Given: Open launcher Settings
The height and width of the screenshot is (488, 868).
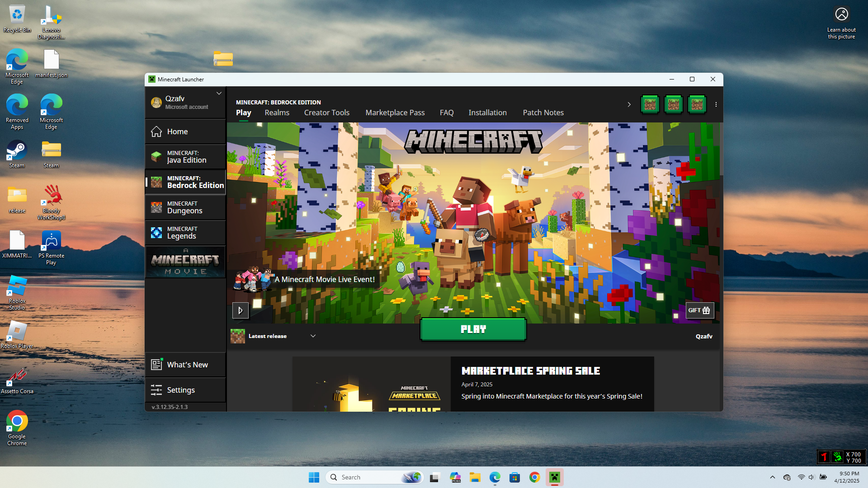Looking at the screenshot, I should point(185,390).
